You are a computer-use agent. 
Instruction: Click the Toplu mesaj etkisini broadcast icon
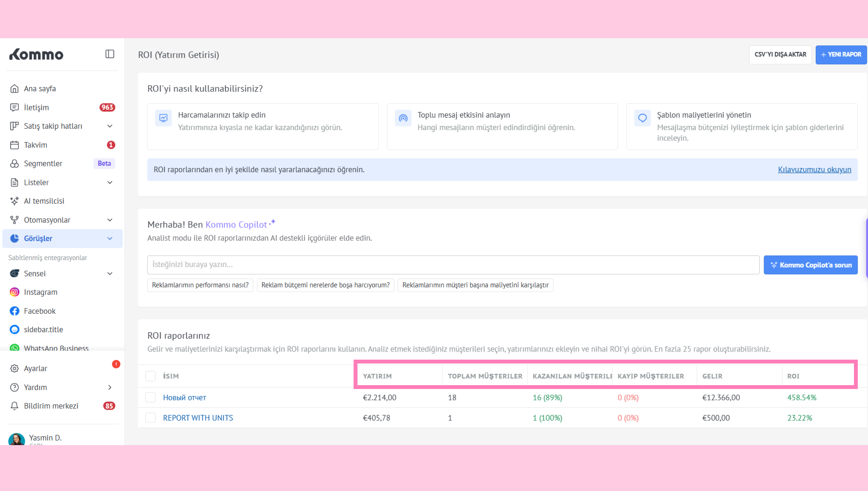[x=403, y=118]
